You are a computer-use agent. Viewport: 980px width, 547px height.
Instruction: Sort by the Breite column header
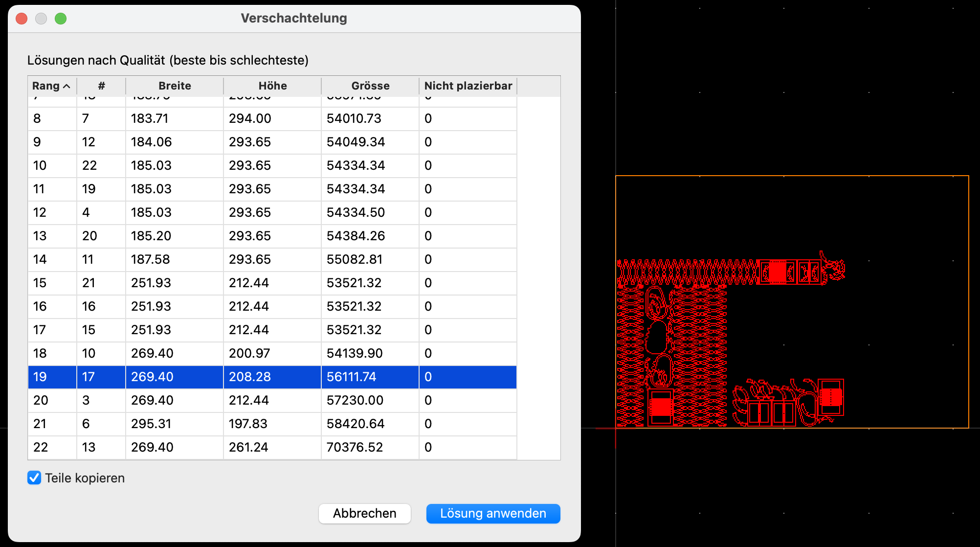[x=175, y=86]
